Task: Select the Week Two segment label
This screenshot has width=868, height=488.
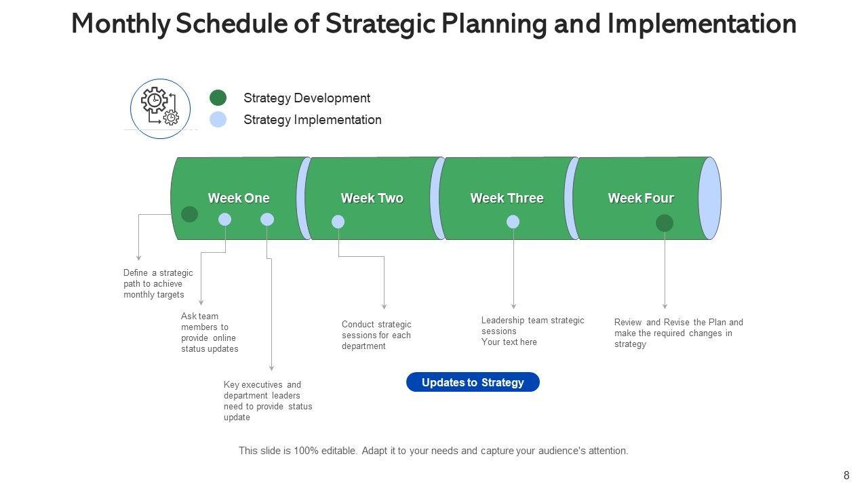Action: pos(372,198)
